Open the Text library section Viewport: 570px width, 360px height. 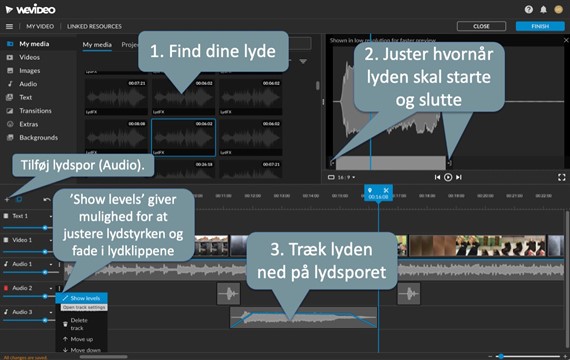[25, 97]
